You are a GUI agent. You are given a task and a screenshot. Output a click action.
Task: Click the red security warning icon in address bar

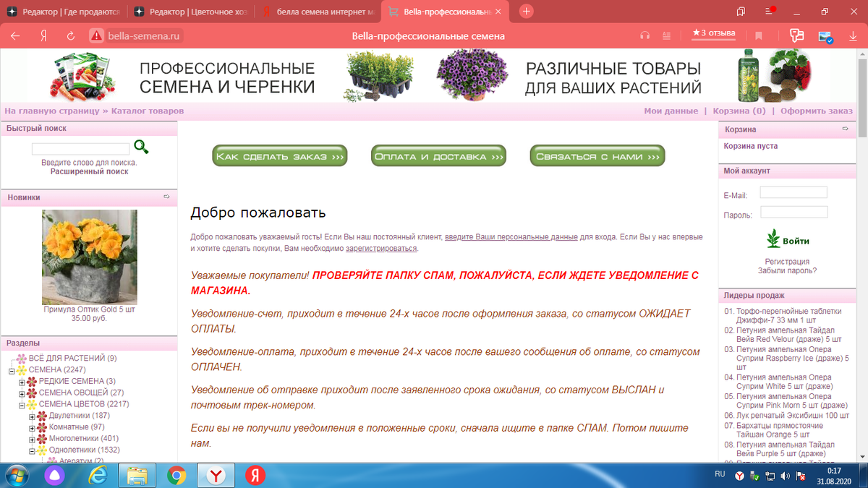click(96, 35)
